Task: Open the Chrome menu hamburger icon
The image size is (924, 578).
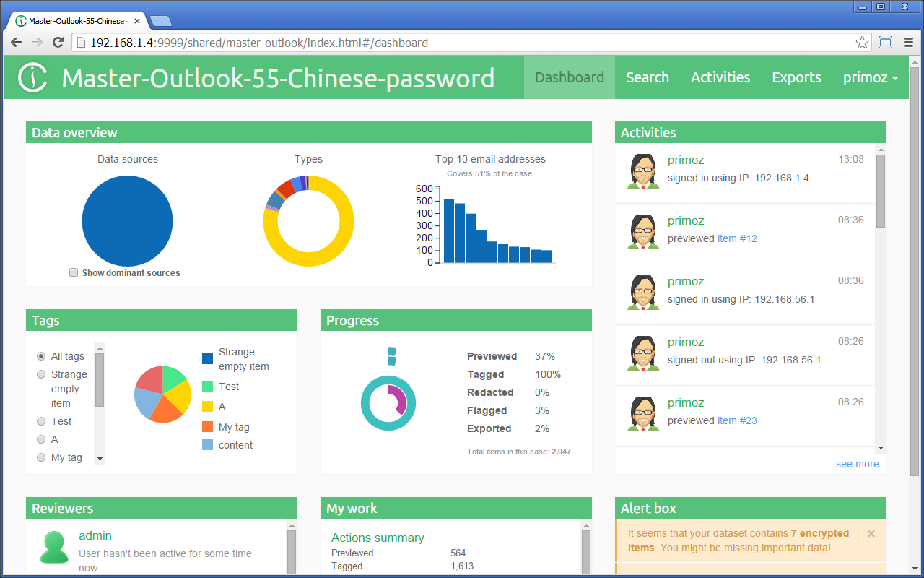Action: click(x=908, y=43)
